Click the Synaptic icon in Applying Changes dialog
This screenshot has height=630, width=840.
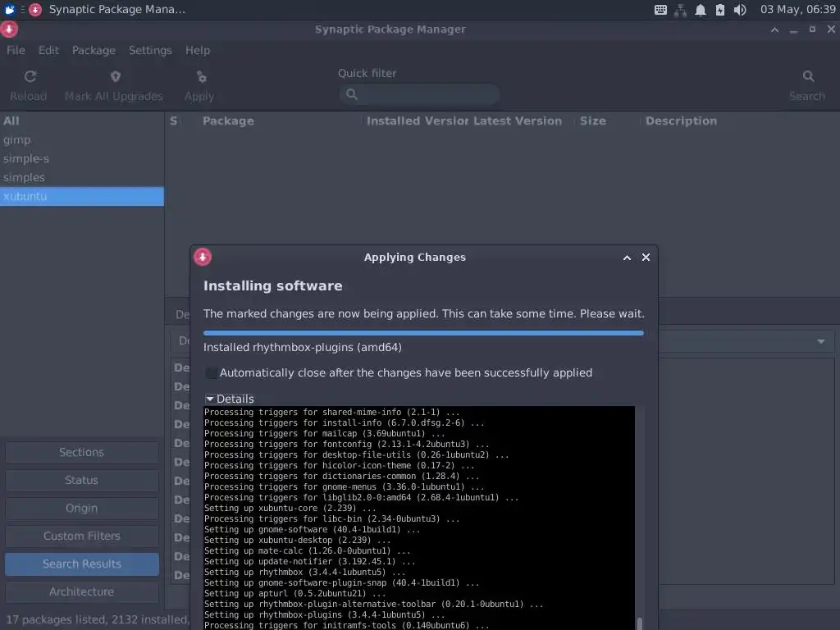pyautogui.click(x=203, y=257)
